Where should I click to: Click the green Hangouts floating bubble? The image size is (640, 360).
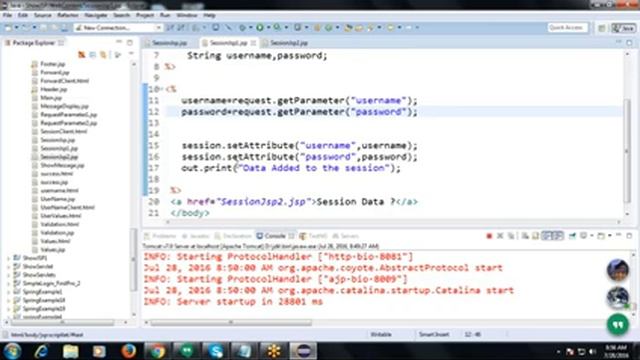click(618, 324)
